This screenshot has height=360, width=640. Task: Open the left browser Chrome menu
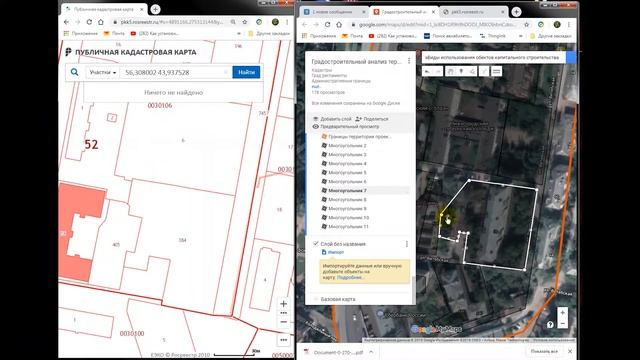287,22
